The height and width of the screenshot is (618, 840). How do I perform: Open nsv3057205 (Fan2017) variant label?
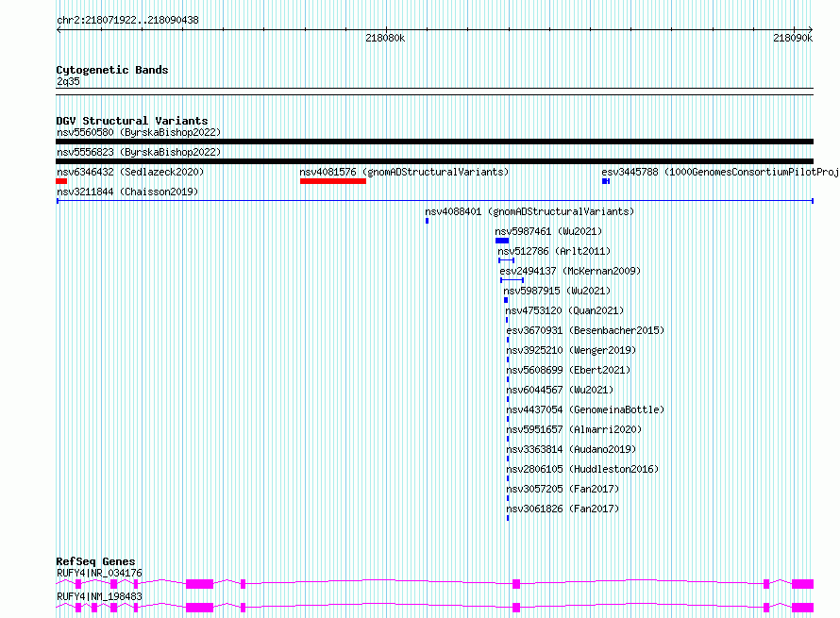click(x=563, y=489)
